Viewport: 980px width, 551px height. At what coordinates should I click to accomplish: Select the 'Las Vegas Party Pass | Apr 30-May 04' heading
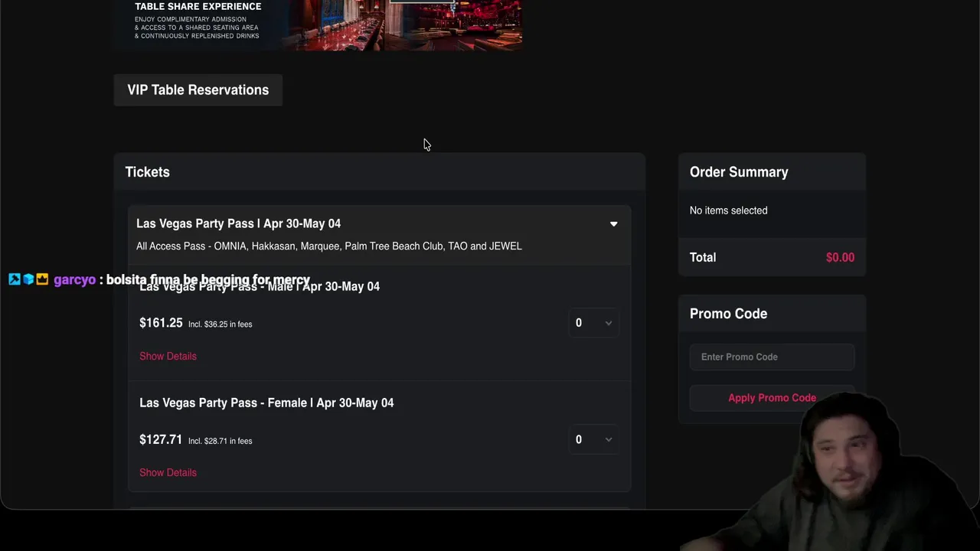pyautogui.click(x=238, y=223)
